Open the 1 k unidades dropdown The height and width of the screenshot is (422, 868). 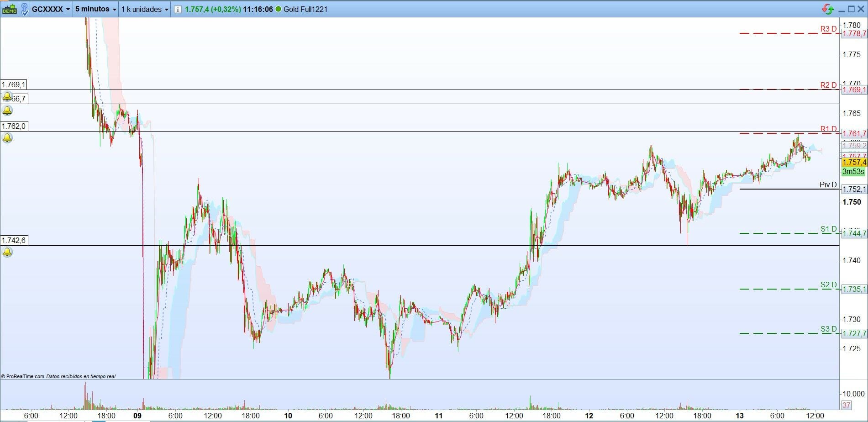click(145, 9)
